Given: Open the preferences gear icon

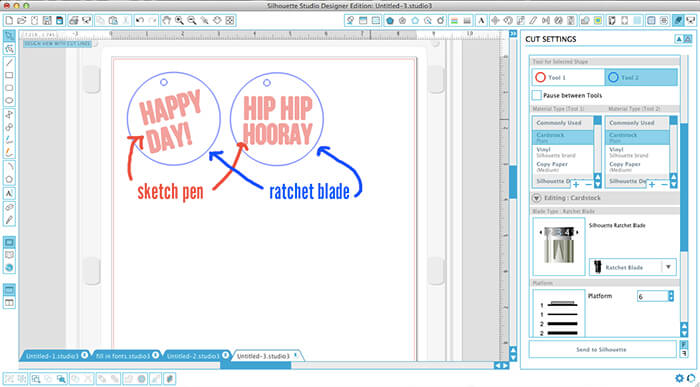Looking at the screenshot, I should (680, 379).
